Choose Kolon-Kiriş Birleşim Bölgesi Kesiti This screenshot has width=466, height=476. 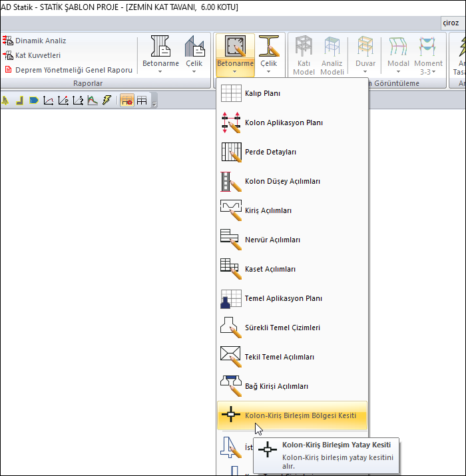pos(292,415)
